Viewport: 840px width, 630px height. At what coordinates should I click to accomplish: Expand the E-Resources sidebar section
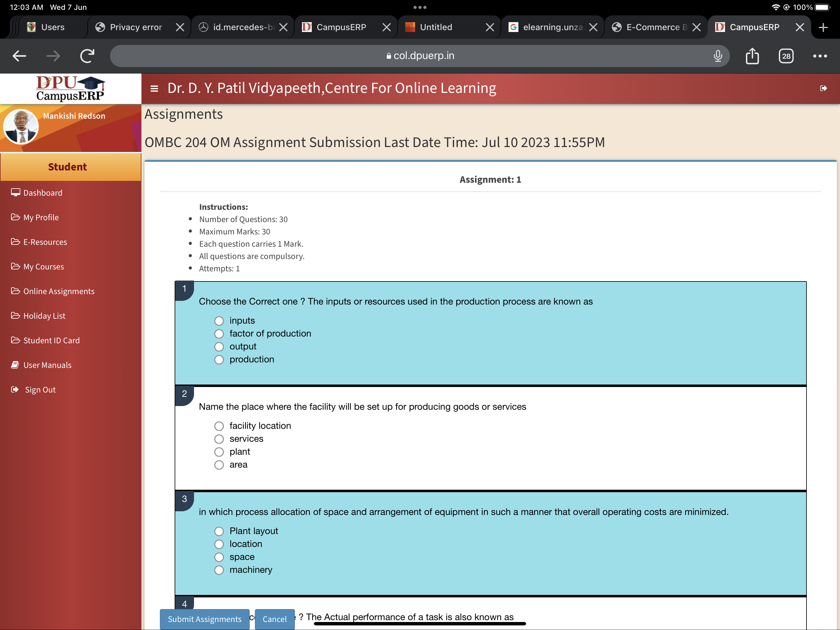45,242
